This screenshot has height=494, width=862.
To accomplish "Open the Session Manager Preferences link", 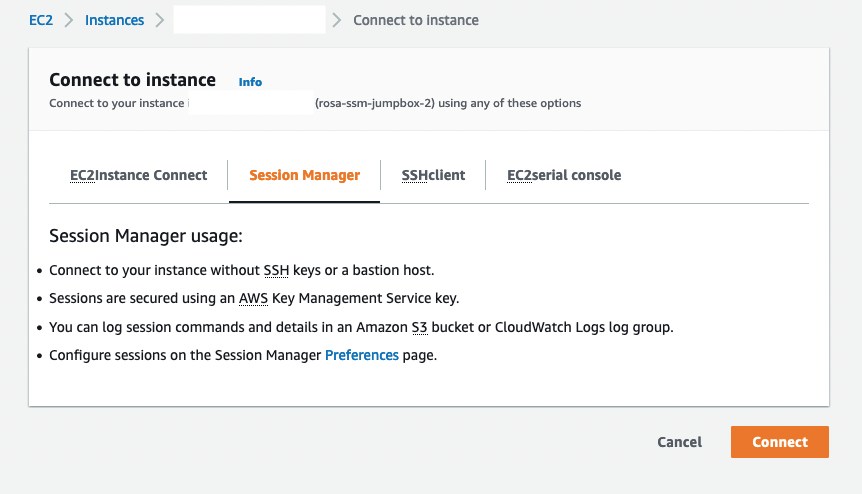I will 362,356.
